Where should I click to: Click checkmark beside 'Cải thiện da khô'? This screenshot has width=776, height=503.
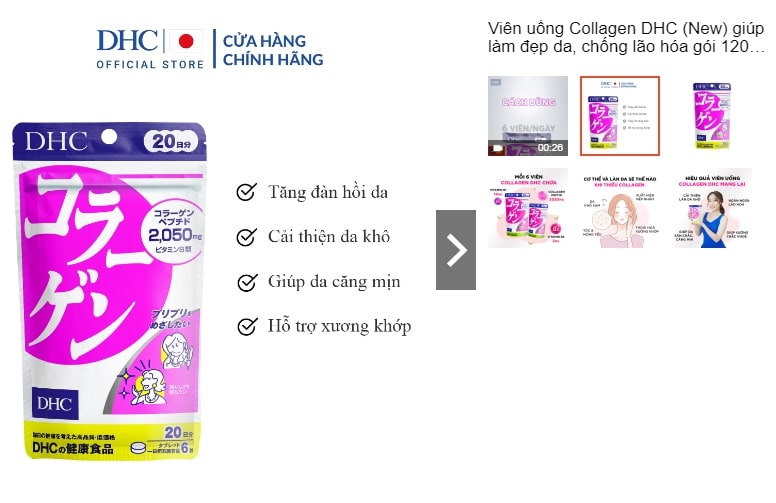point(246,237)
